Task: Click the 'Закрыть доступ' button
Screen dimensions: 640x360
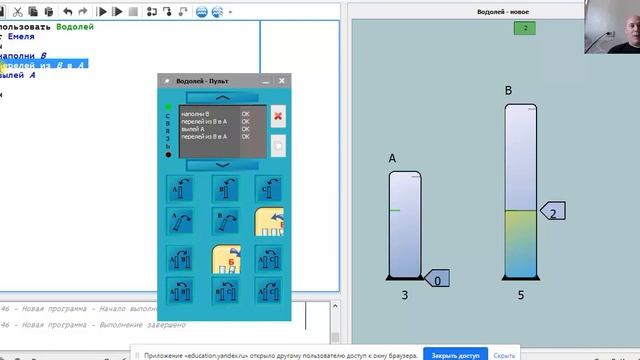Action: [456, 355]
